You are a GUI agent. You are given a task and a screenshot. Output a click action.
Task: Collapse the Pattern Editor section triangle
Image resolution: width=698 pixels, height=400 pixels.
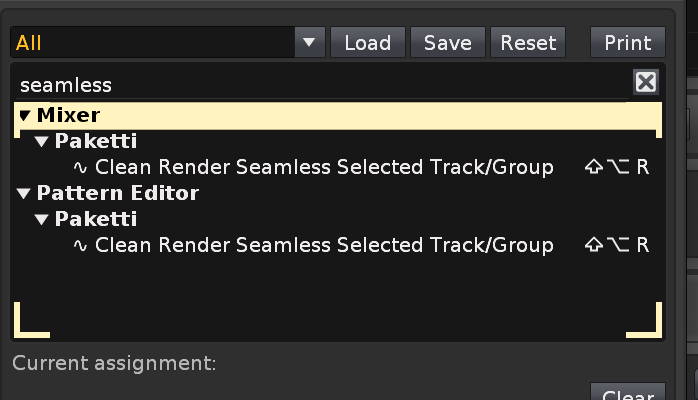pos(25,194)
